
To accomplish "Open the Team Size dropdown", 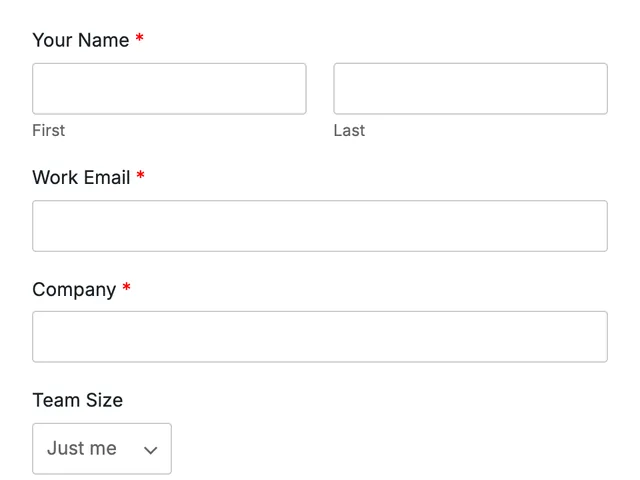I will (x=102, y=449).
